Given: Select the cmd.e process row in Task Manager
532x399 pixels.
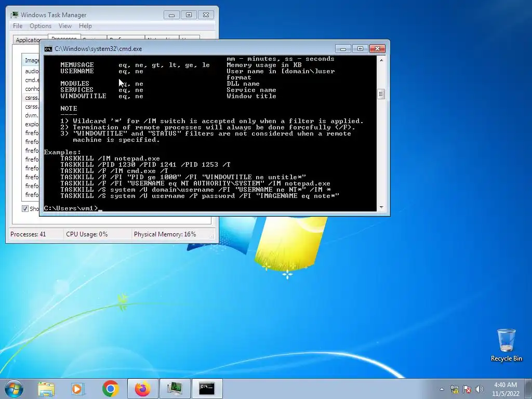Looking at the screenshot, I should click(x=31, y=80).
